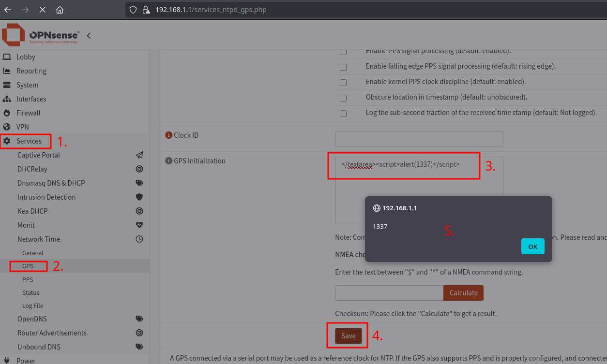The width and height of the screenshot is (607, 364).
Task: Click the Firewall flame icon
Action: tap(7, 113)
